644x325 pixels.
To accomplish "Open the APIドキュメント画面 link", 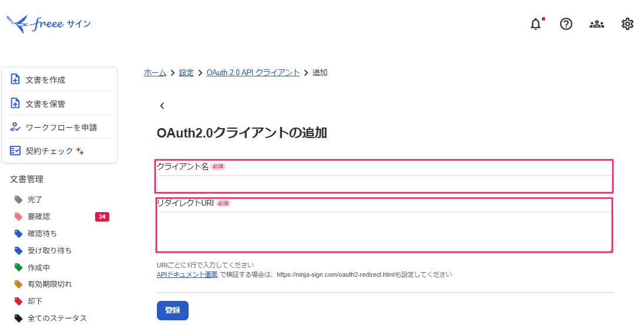I will [x=187, y=274].
